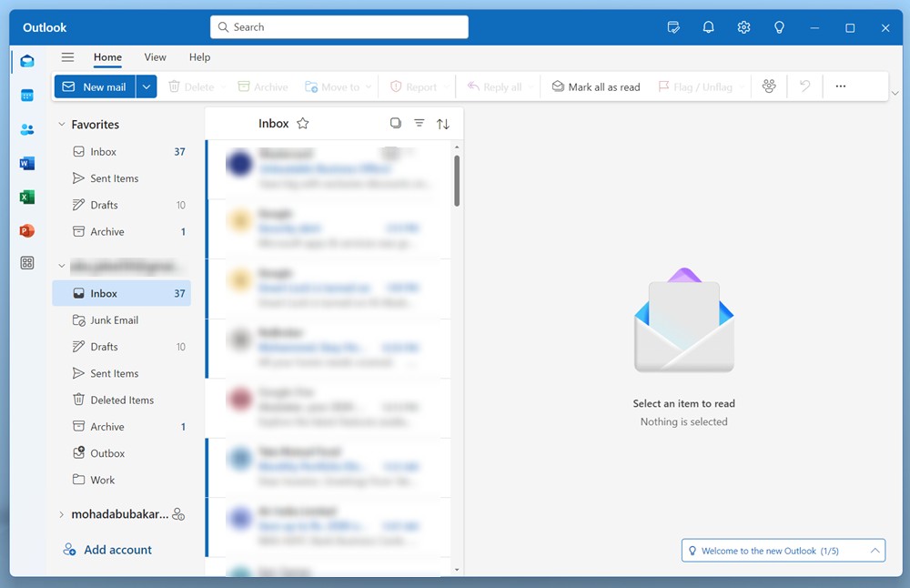
Task: Launch Word from the app sidebar
Action: pos(27,164)
